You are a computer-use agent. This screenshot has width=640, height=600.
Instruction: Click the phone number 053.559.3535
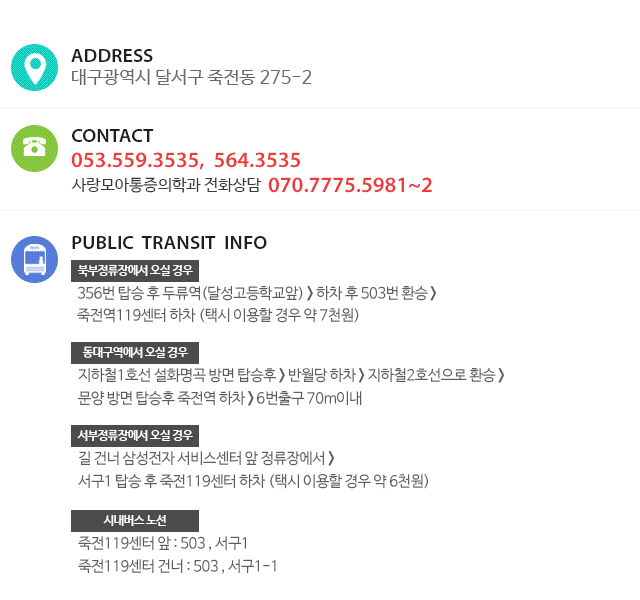click(135, 160)
